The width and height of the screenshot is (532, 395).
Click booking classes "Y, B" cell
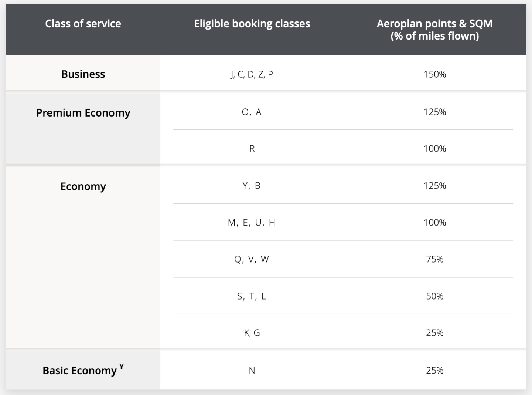tap(252, 186)
